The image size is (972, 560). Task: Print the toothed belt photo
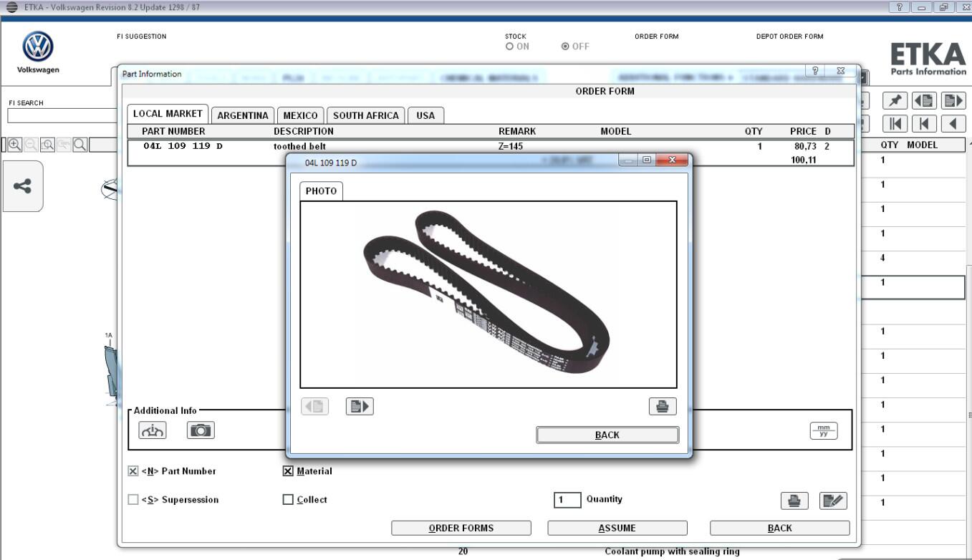point(662,407)
